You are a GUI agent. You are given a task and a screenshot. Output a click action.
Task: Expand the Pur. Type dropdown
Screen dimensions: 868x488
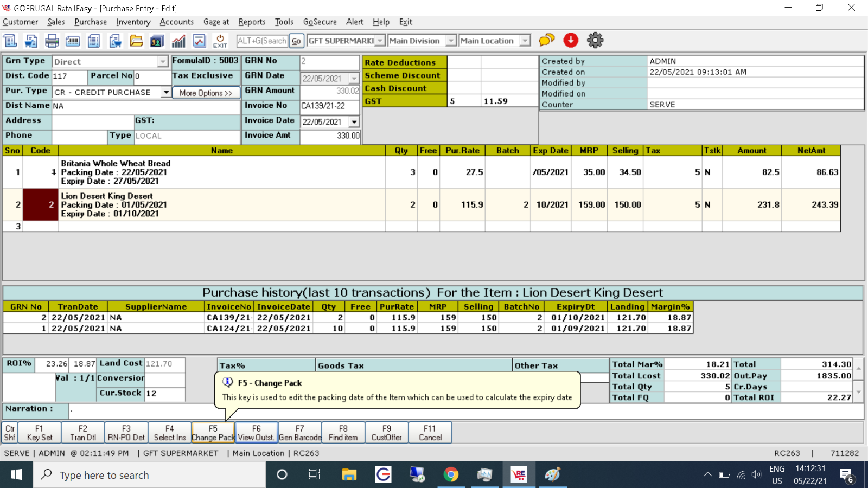pyautogui.click(x=166, y=92)
